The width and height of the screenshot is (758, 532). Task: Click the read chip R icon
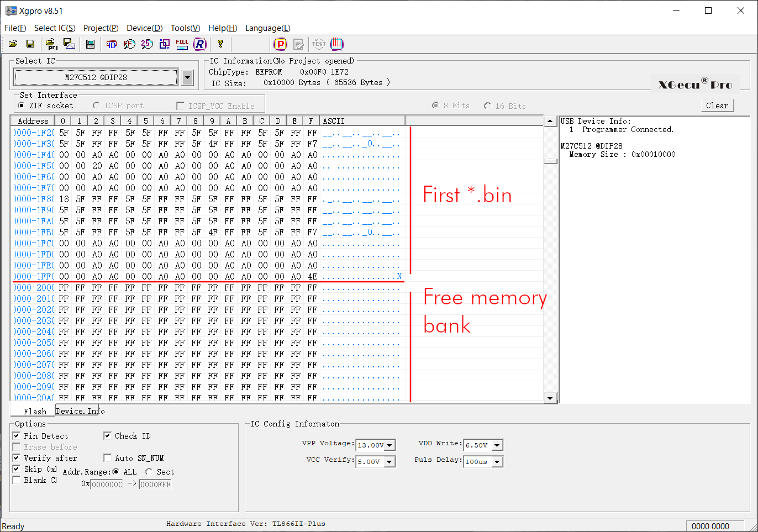pyautogui.click(x=200, y=44)
